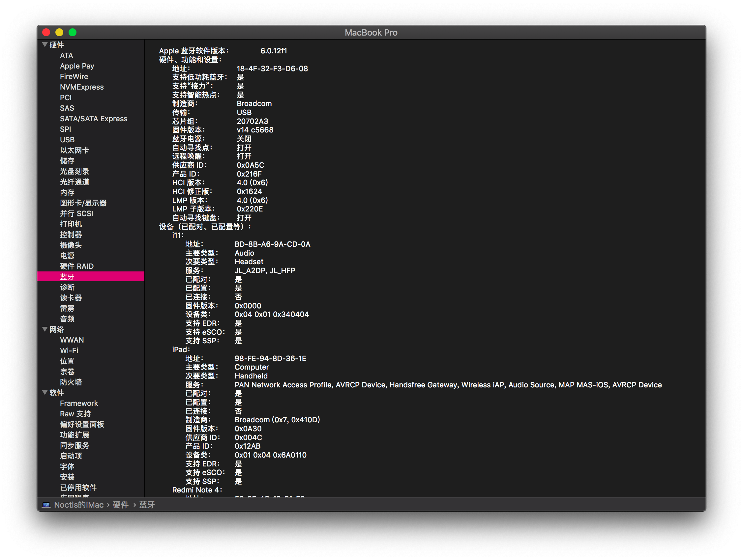The image size is (743, 560).
Task: Select 防火墙 firewall in sidebar
Action: tap(71, 382)
